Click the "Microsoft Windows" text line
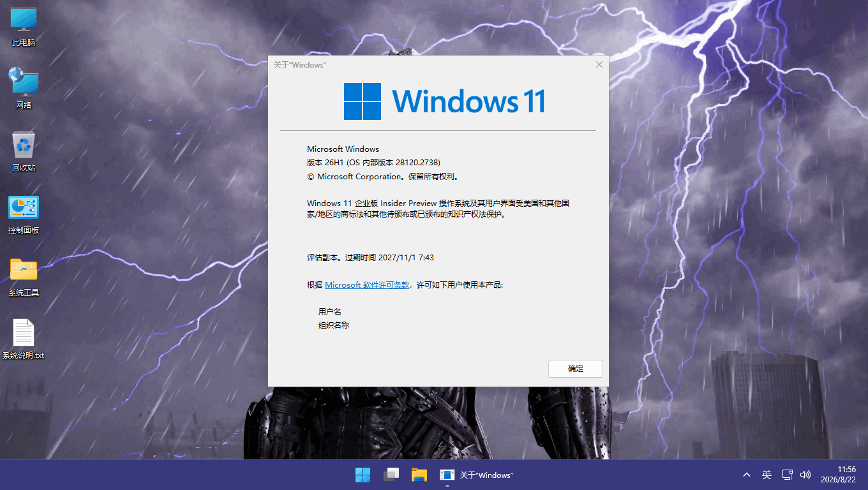The image size is (868, 490). click(343, 149)
